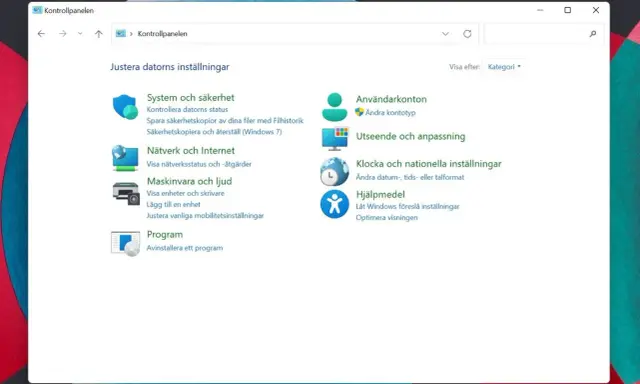
Task: Click the Kontrollpanelen title bar icon
Action: (37, 10)
